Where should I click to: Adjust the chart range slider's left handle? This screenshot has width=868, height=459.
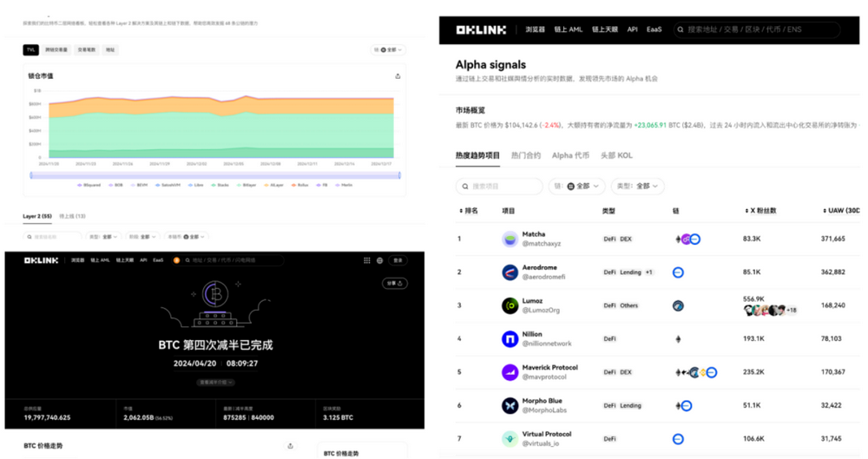tap(31, 175)
